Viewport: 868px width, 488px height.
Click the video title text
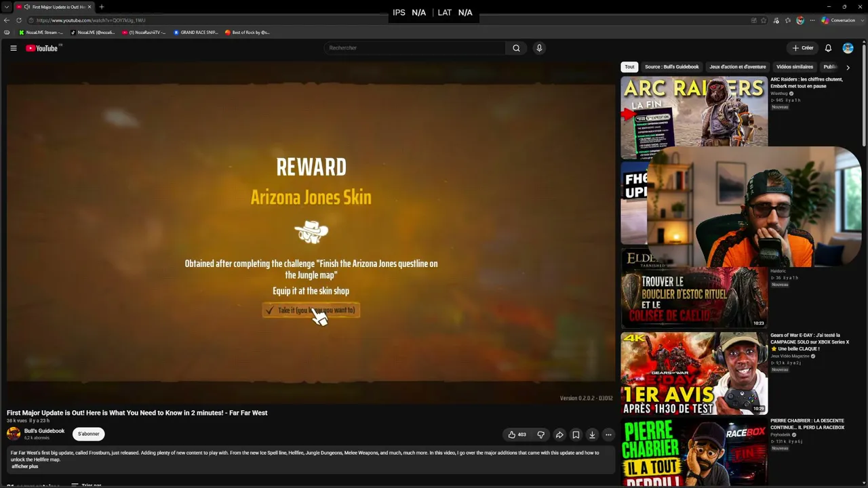137,413
